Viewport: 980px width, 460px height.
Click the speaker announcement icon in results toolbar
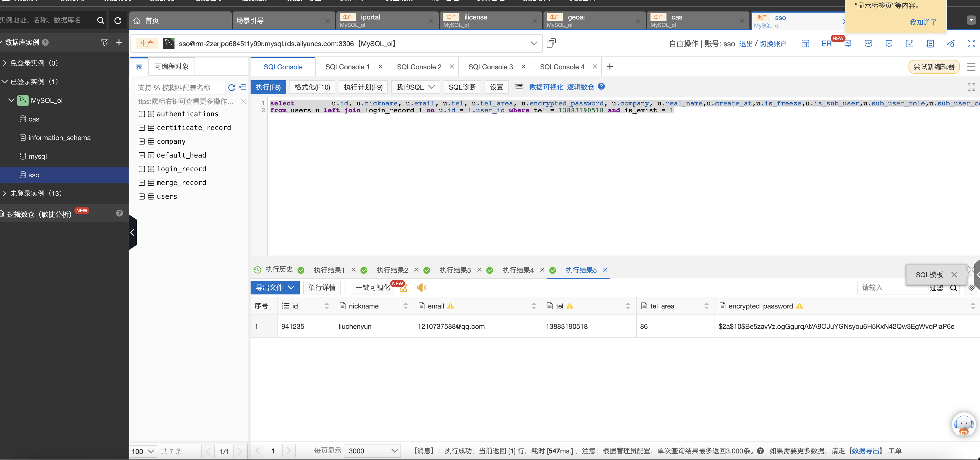tap(421, 288)
